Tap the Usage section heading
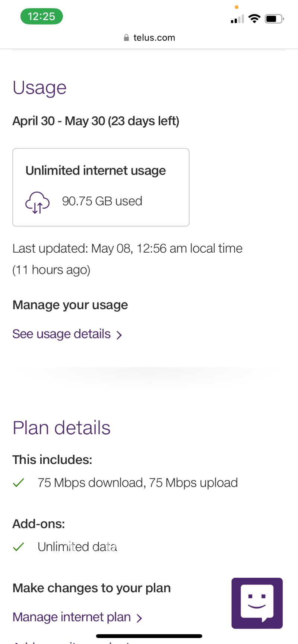The width and height of the screenshot is (298, 644). pos(39,88)
